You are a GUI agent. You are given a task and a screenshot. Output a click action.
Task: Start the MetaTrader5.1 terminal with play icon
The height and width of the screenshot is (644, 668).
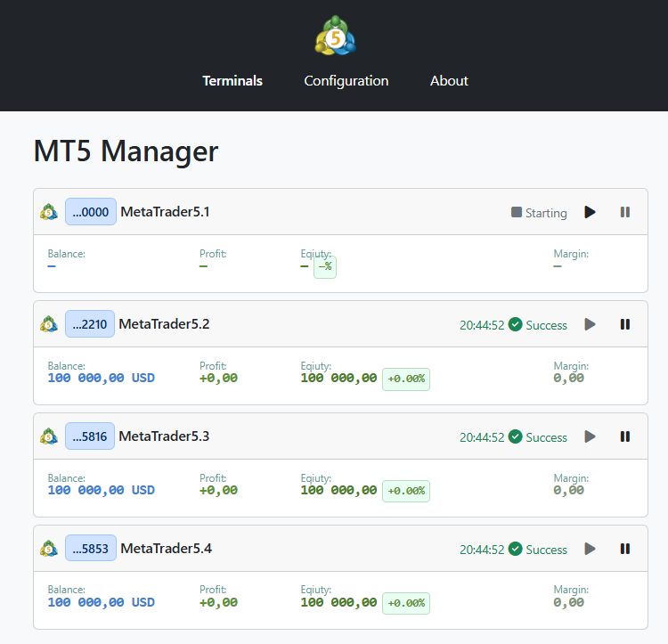[590, 212]
